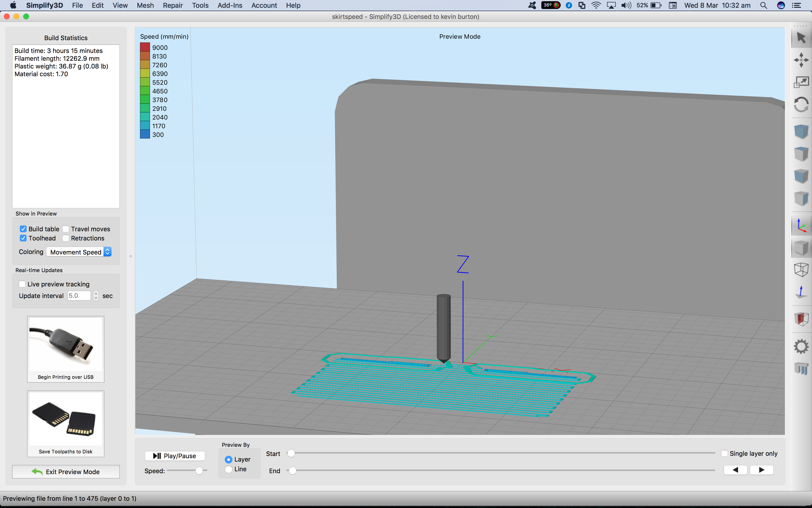Uncheck the Toolhead checkbox
Image resolution: width=812 pixels, height=508 pixels.
pos(23,238)
